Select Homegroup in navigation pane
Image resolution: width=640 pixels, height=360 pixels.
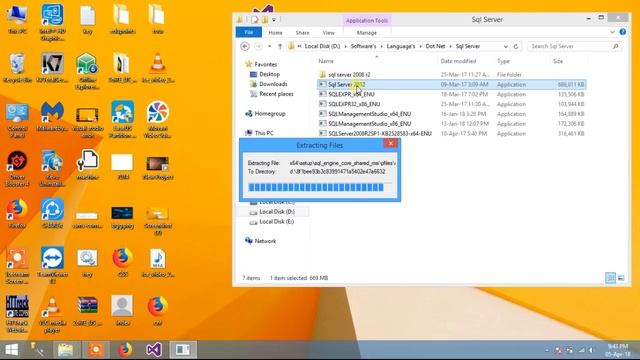click(x=265, y=113)
